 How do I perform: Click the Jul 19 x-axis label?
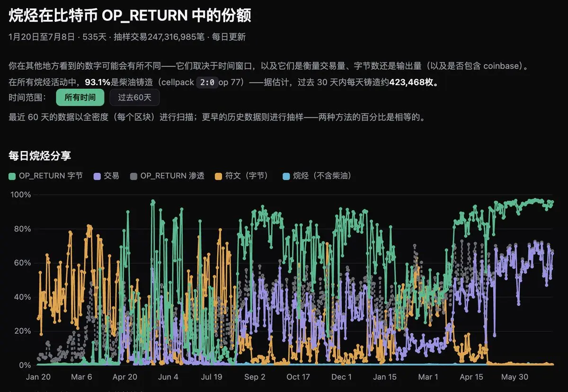click(212, 377)
